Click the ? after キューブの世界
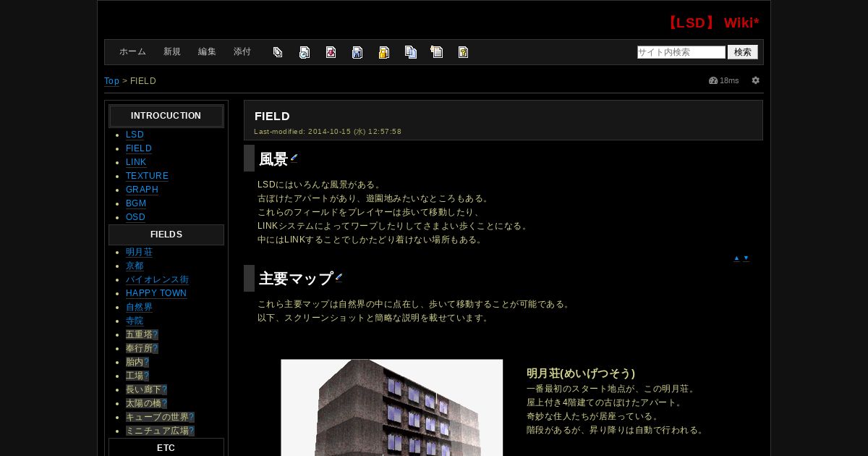The image size is (868, 456). pos(192,417)
